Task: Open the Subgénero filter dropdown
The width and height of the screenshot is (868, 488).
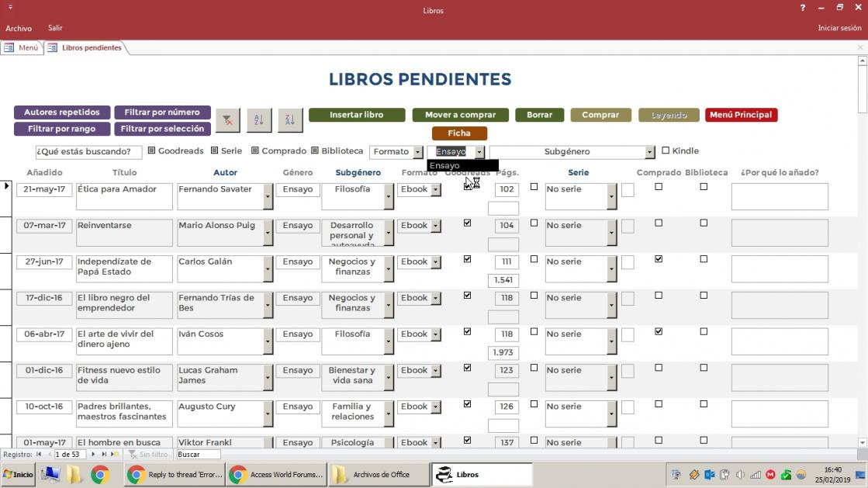Action: click(x=649, y=152)
